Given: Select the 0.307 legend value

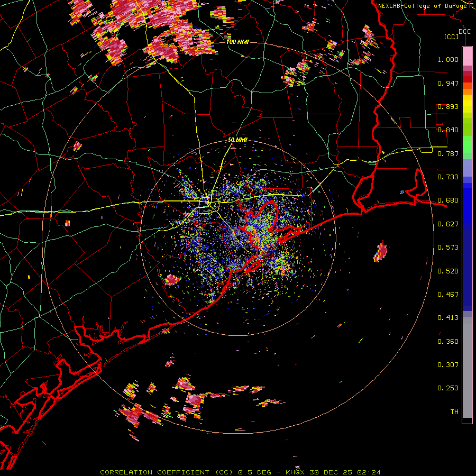Looking at the screenshot, I should 448,365.
